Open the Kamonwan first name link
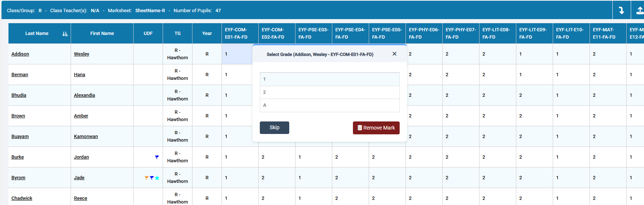This screenshot has height=205, width=644. tap(86, 137)
